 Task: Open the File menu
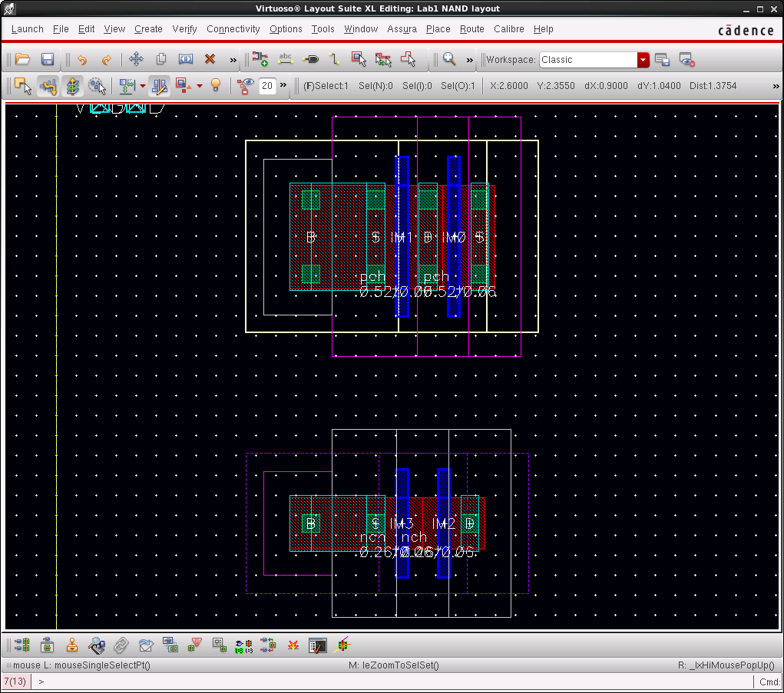tap(61, 29)
